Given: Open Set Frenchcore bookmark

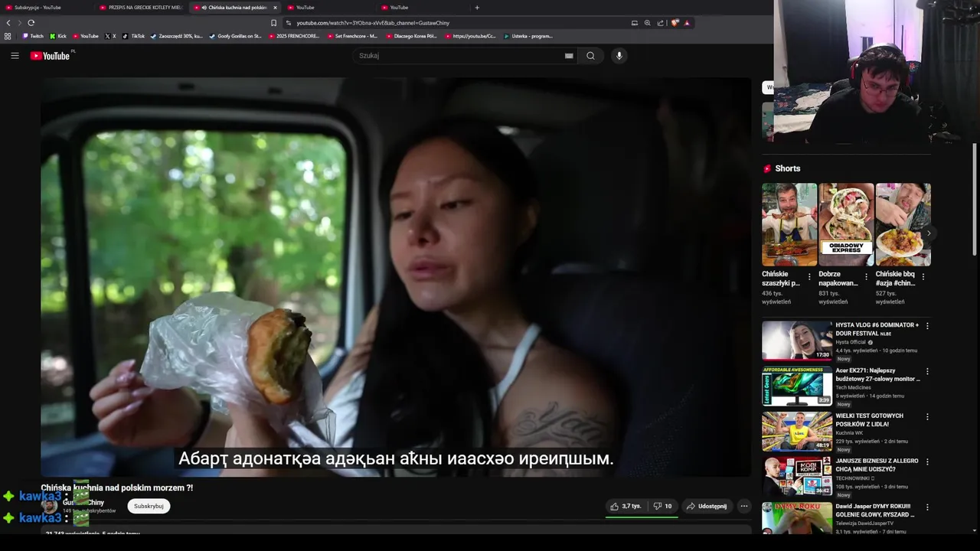Looking at the screenshot, I should (x=352, y=36).
